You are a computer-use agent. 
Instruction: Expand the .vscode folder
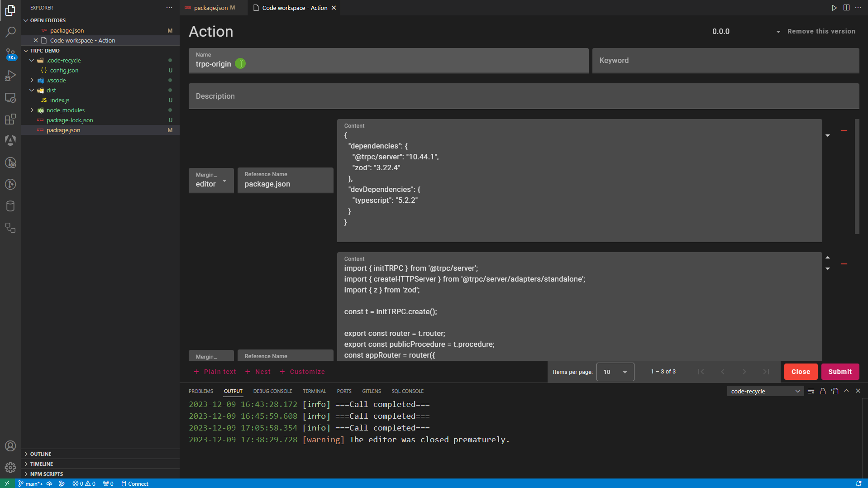pos(56,80)
